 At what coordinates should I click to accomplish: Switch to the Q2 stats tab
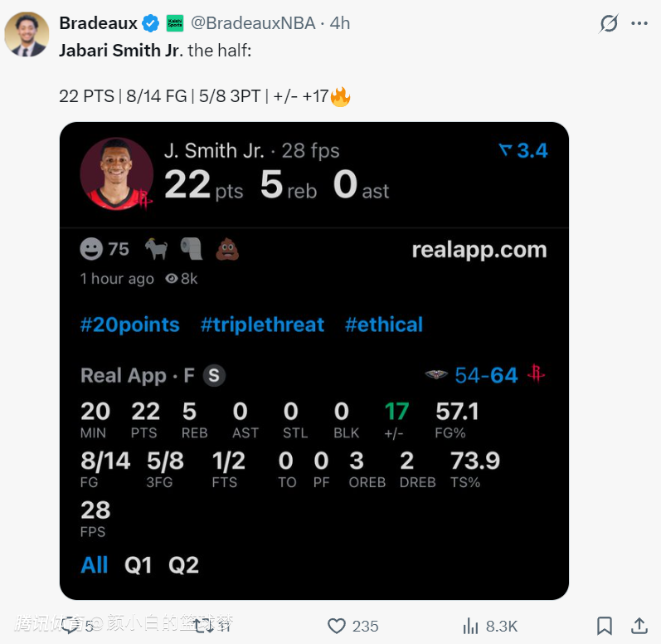(x=183, y=565)
